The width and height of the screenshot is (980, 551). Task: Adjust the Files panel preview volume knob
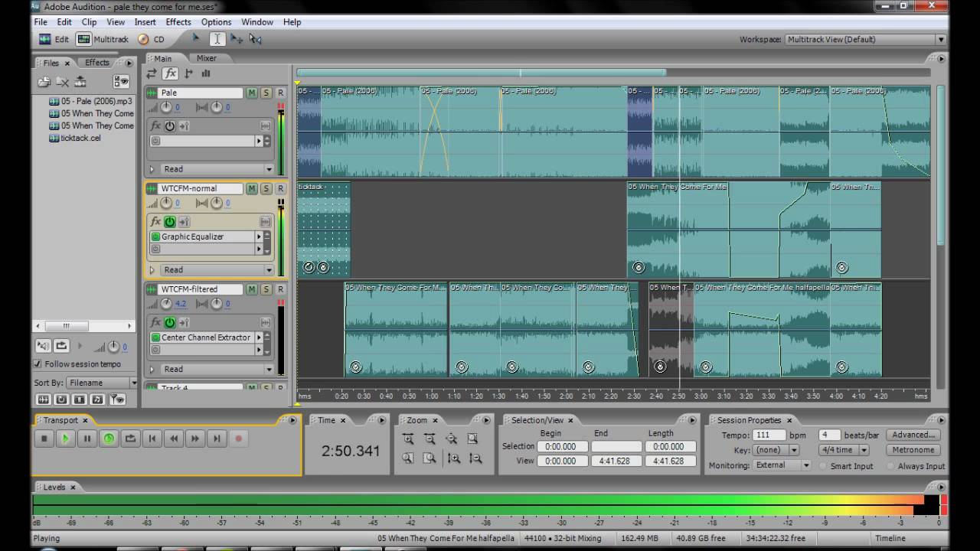click(x=113, y=346)
